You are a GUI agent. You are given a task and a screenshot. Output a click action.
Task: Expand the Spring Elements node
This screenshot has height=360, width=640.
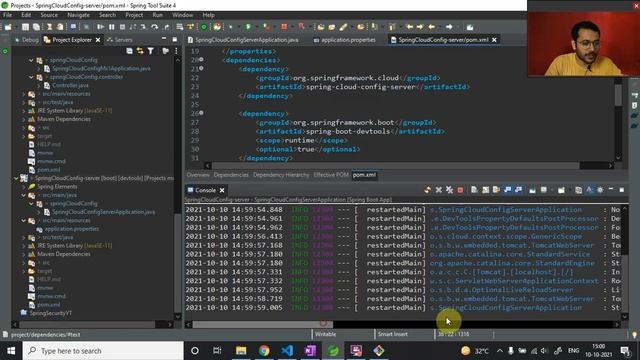pyautogui.click(x=24, y=187)
